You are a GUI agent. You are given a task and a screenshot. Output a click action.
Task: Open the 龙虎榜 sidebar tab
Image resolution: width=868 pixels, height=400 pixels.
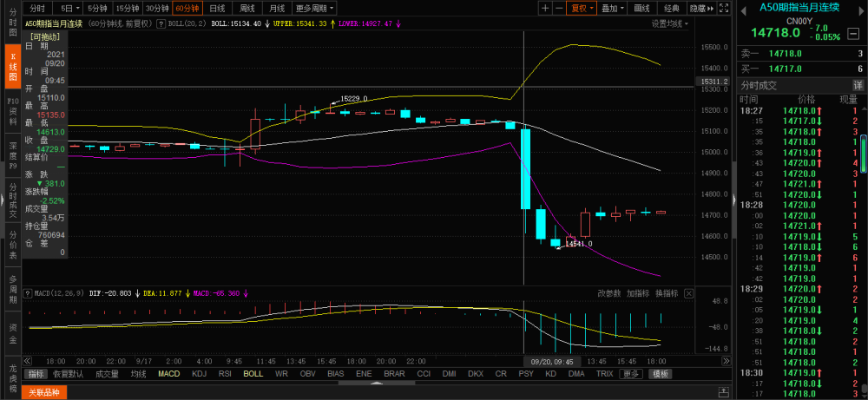[x=13, y=378]
